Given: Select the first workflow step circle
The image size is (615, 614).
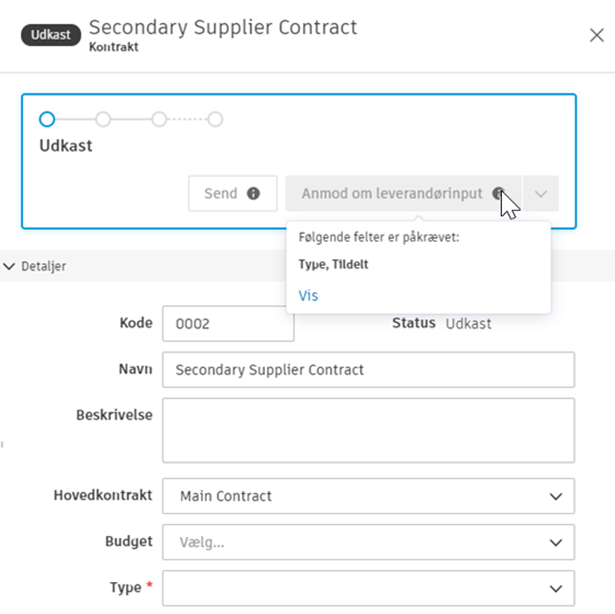Looking at the screenshot, I should pos(47,120).
